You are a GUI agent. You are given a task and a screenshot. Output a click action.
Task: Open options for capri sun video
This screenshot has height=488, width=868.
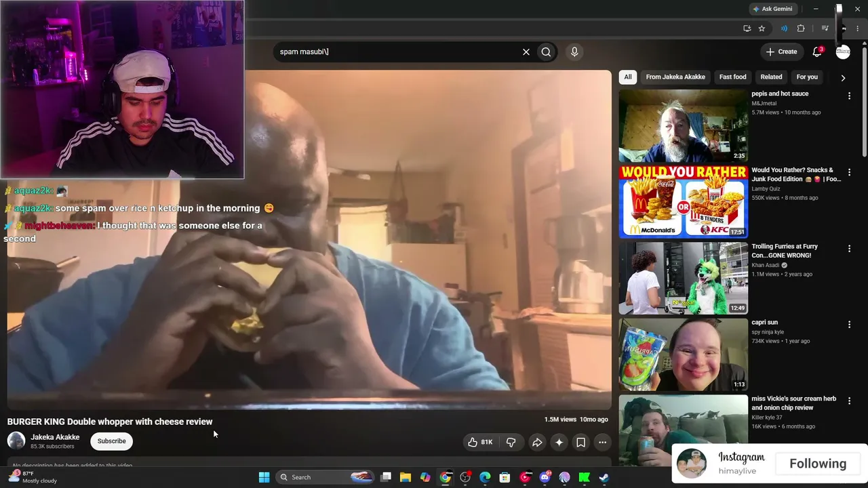(x=849, y=325)
